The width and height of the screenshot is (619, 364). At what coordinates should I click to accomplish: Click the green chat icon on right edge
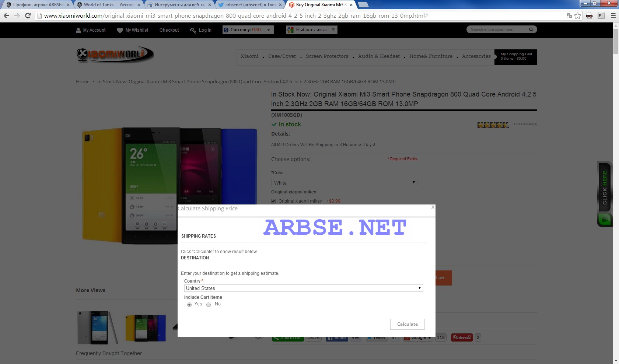[x=604, y=220]
